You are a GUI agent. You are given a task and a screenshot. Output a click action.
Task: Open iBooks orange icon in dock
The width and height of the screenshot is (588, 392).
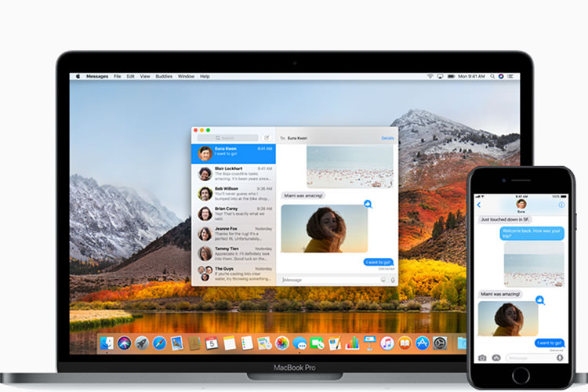tap(405, 343)
